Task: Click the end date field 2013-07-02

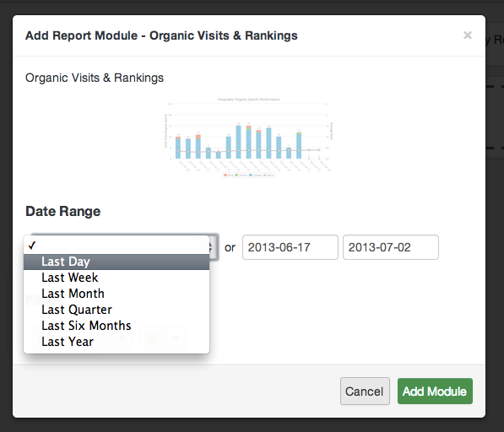Action: tap(391, 247)
